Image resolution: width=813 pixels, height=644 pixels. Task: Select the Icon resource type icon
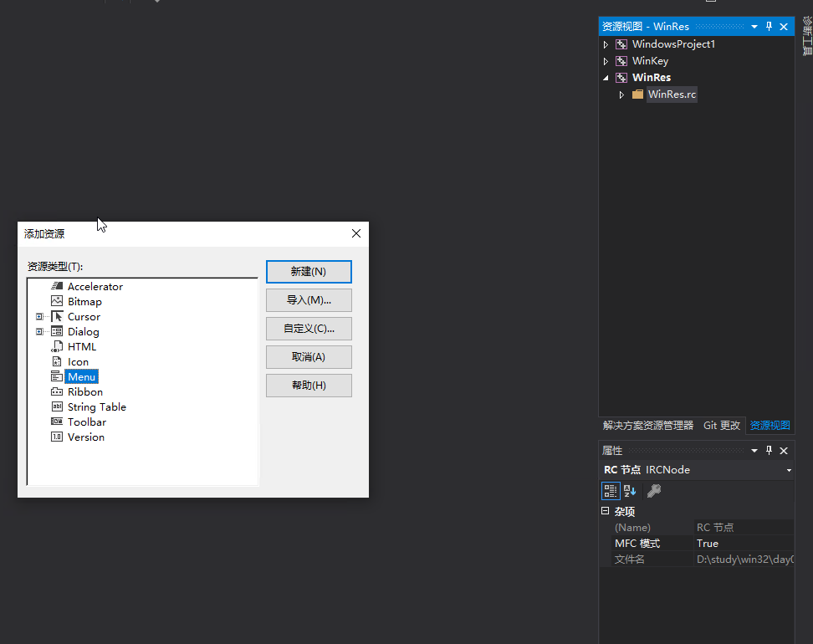click(57, 361)
